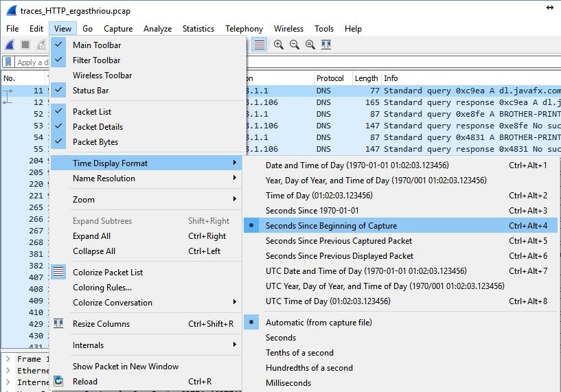This screenshot has height=392, width=561.
Task: Click the filter bookmark icon
Action: point(8,62)
